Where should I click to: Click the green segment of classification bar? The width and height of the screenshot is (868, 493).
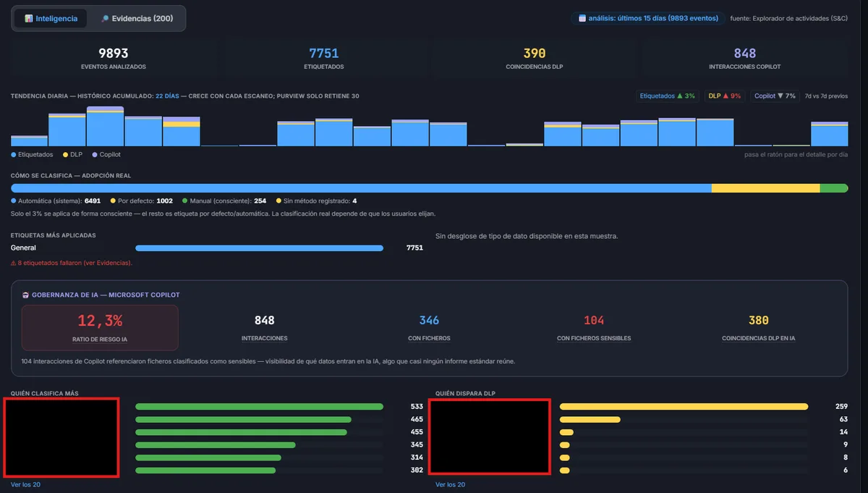[x=834, y=188]
